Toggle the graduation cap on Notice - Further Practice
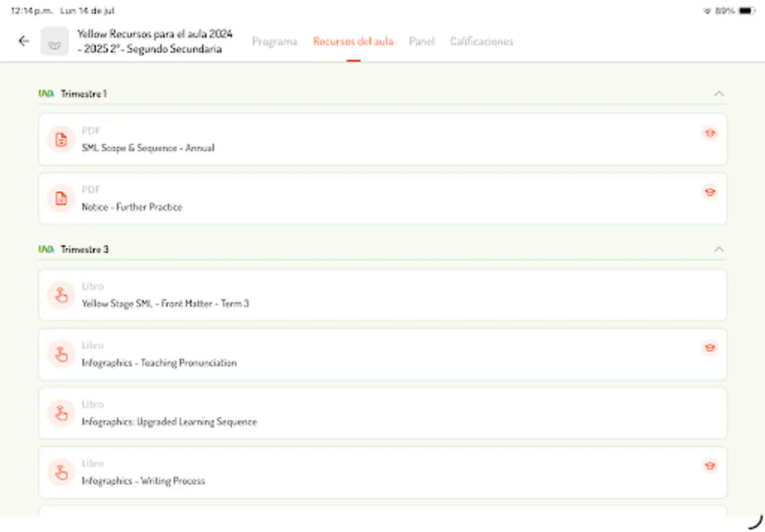765x532 pixels. click(709, 192)
